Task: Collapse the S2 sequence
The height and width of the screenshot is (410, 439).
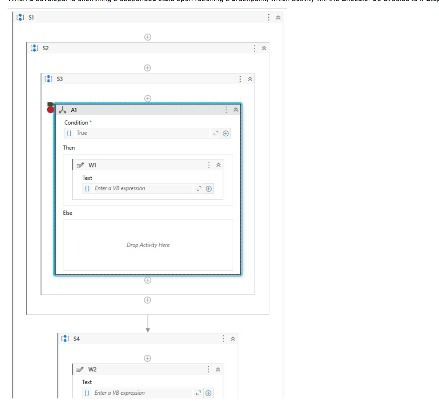Action: 264,48
